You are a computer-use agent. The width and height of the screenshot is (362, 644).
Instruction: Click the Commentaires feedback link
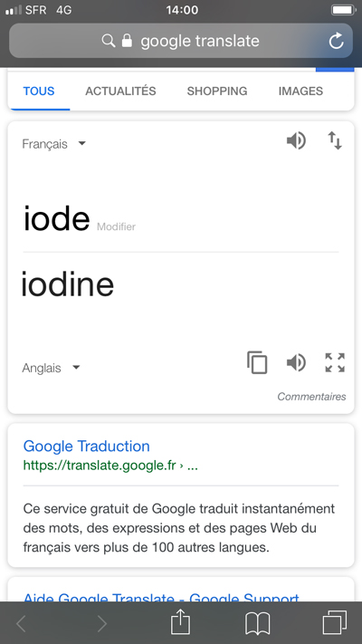[x=311, y=397]
